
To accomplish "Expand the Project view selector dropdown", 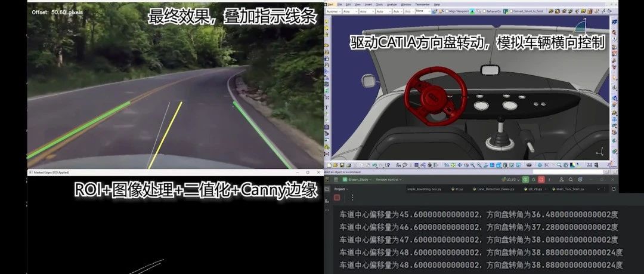I will tap(341, 189).
